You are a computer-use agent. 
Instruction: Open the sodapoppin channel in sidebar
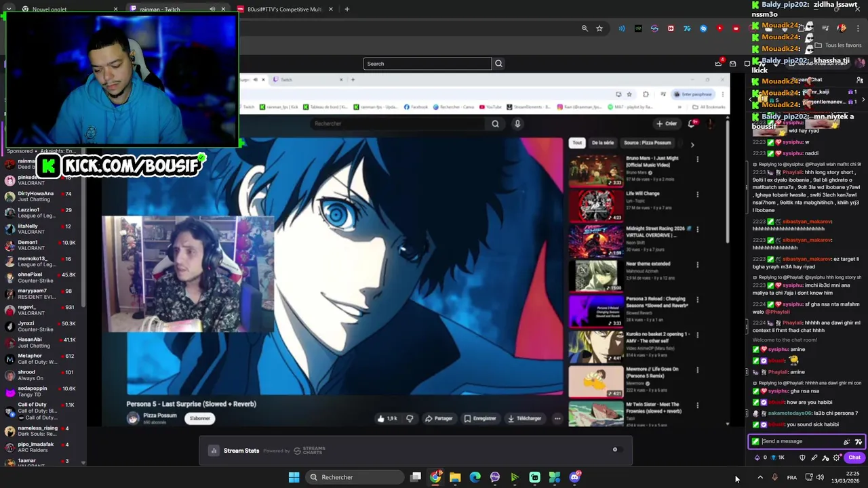41,391
